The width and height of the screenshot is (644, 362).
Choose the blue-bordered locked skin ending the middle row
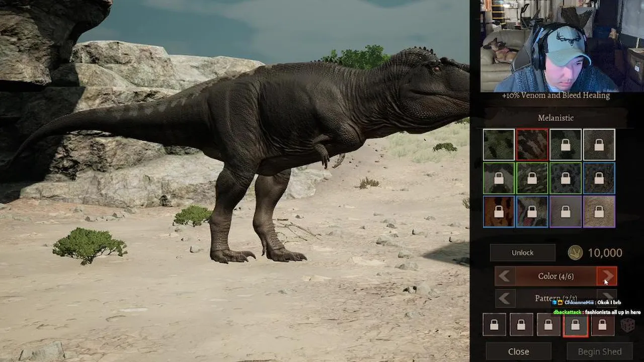(599, 177)
